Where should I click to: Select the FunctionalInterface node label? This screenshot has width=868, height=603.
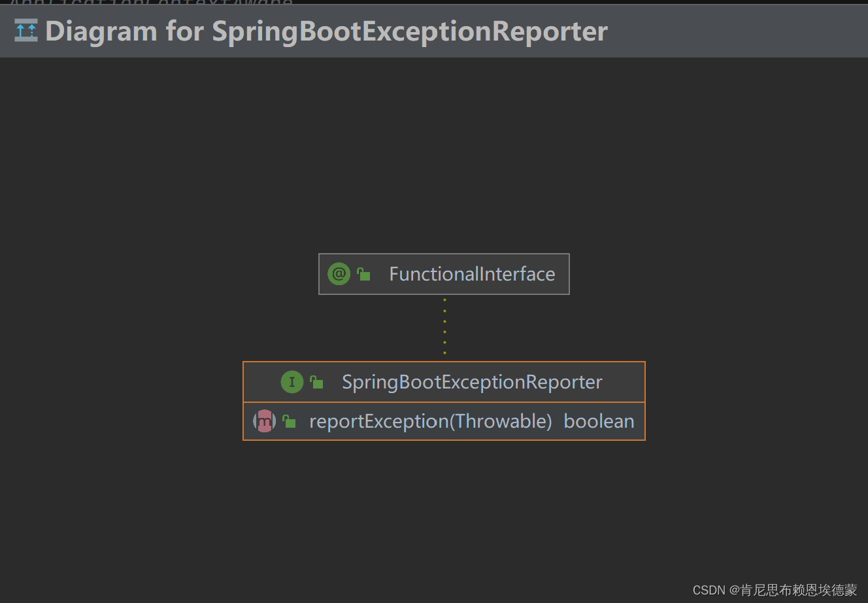click(x=472, y=274)
